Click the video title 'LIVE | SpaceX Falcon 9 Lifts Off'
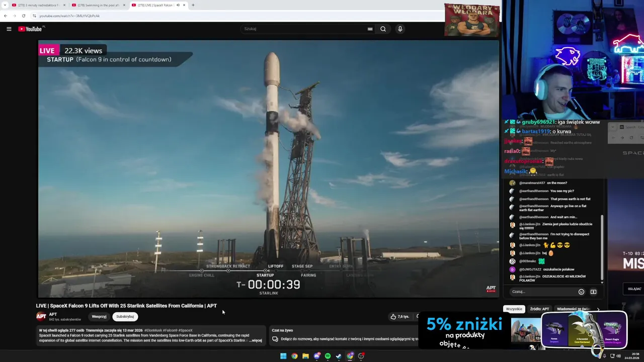 tap(126, 306)
